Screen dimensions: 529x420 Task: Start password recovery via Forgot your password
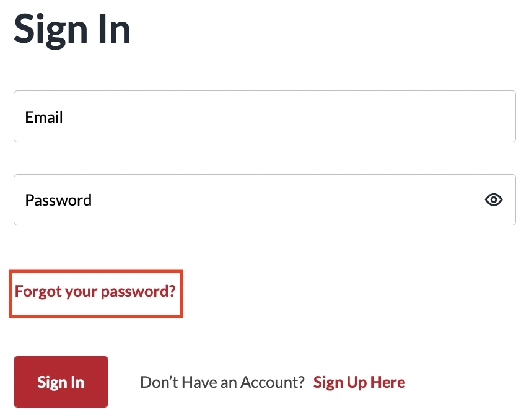[95, 291]
